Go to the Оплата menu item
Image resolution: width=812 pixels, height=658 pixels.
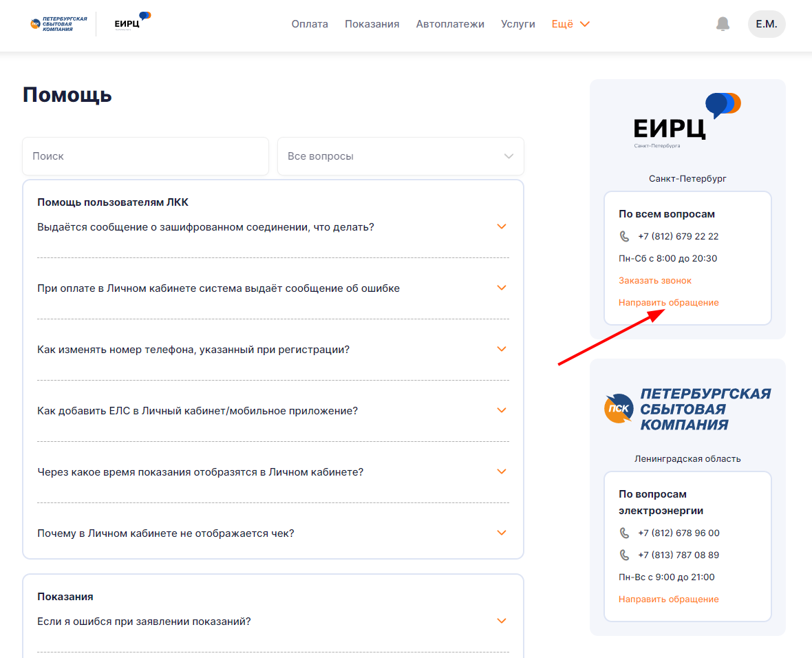coord(310,24)
